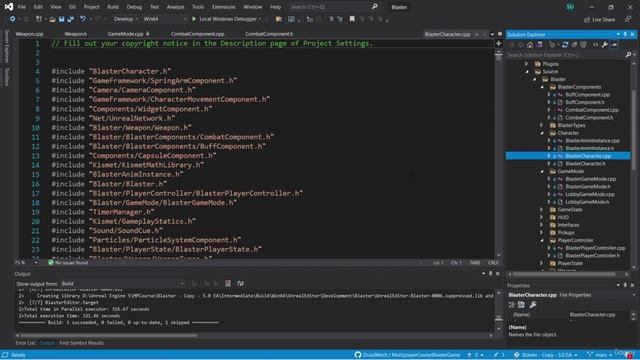Click the Undo arrow in the toolbar
640x360 pixels.
[x=83, y=19]
